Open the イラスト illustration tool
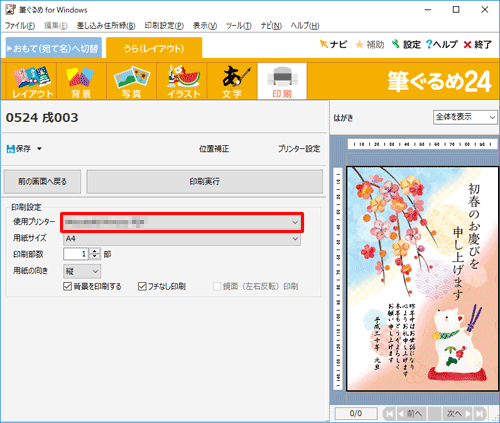 [182, 81]
